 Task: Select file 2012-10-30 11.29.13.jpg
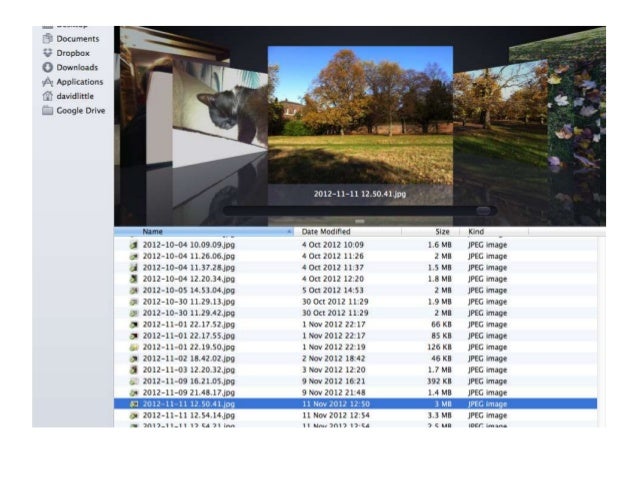pyautogui.click(x=356, y=302)
